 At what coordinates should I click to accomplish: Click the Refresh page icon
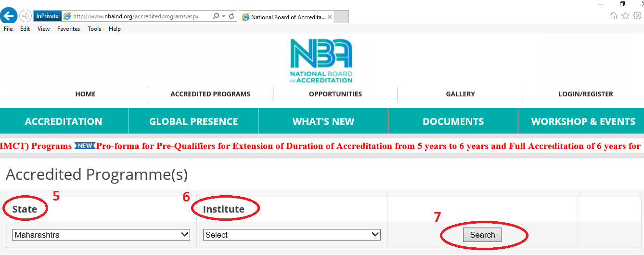click(x=232, y=16)
